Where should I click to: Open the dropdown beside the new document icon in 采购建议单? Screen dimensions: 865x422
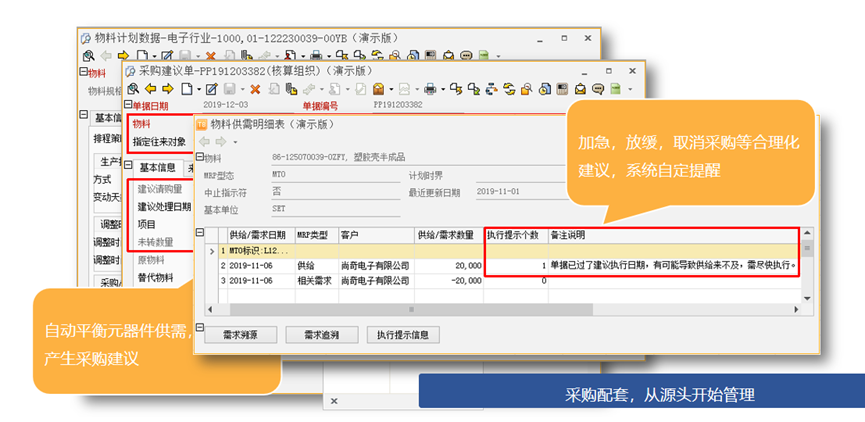click(199, 89)
